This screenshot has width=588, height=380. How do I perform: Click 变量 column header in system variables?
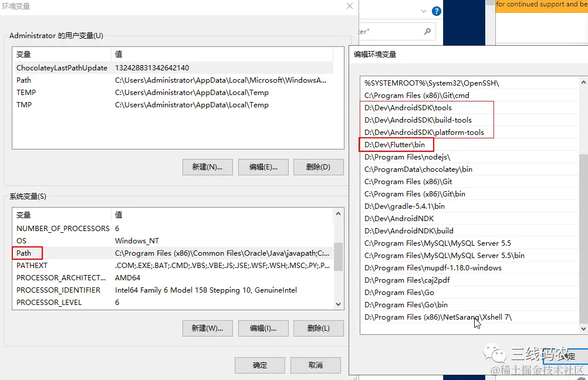62,215
